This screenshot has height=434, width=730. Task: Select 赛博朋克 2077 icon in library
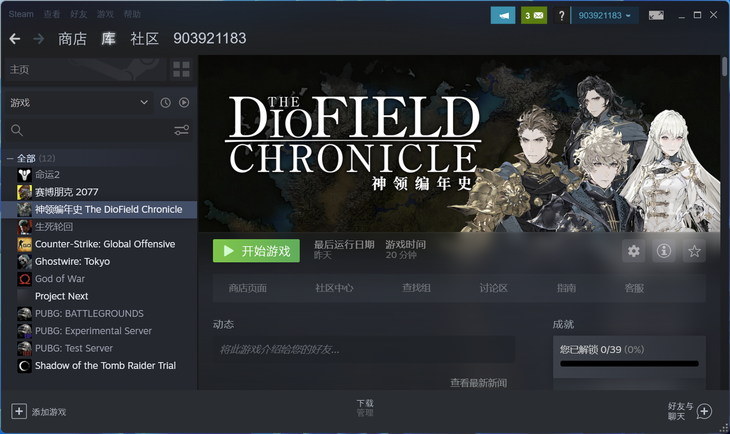click(x=24, y=192)
